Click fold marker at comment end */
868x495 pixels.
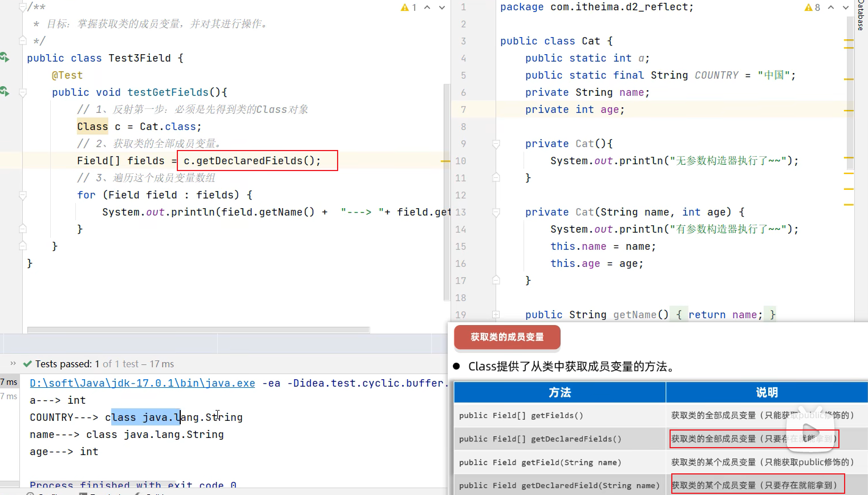(23, 40)
